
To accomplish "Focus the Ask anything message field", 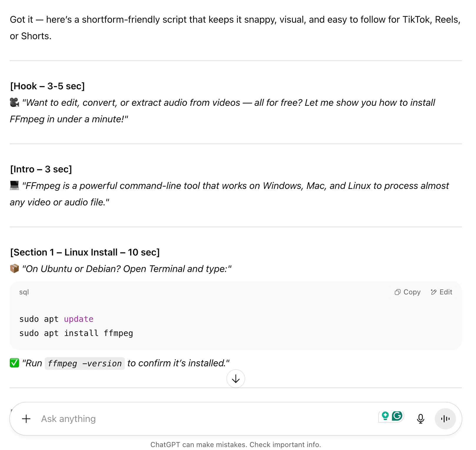I will pyautogui.click(x=206, y=419).
